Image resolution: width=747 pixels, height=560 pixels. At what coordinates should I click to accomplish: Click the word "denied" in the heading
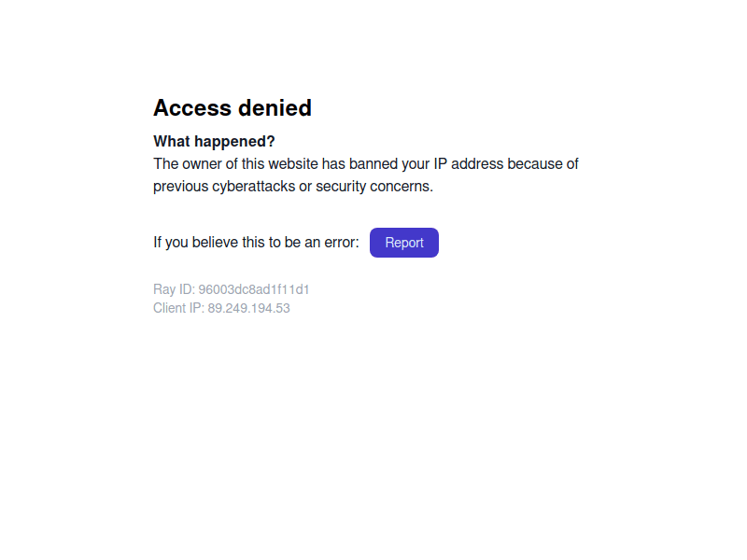coord(275,108)
